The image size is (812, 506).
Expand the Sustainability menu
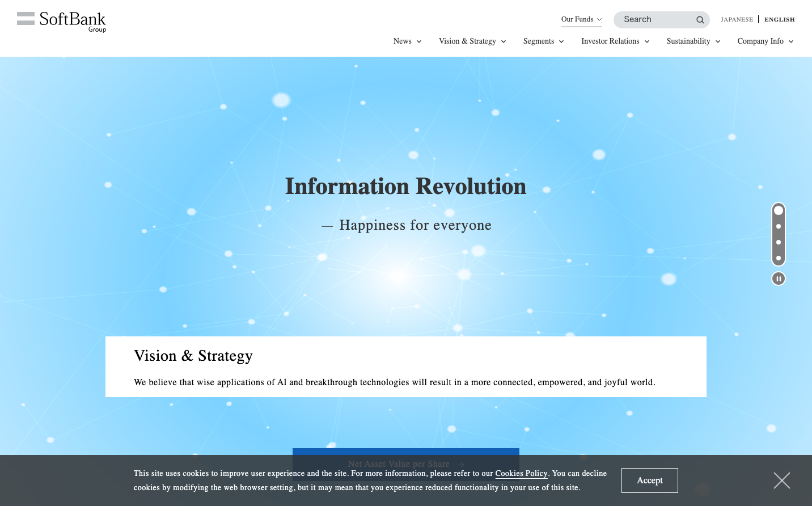point(693,41)
